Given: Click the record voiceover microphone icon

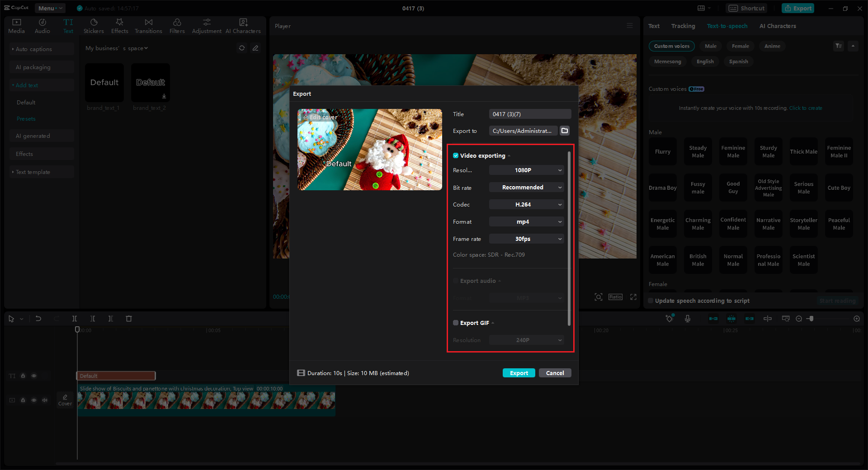Looking at the screenshot, I should click(688, 319).
